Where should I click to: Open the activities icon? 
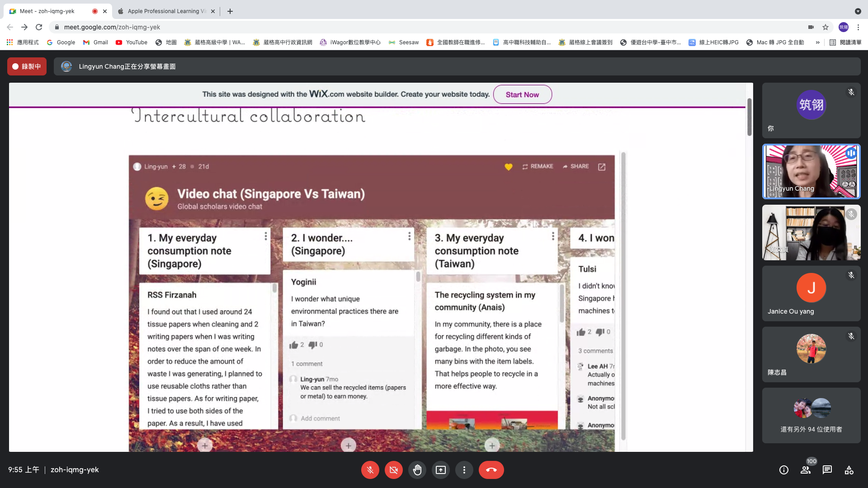(849, 470)
